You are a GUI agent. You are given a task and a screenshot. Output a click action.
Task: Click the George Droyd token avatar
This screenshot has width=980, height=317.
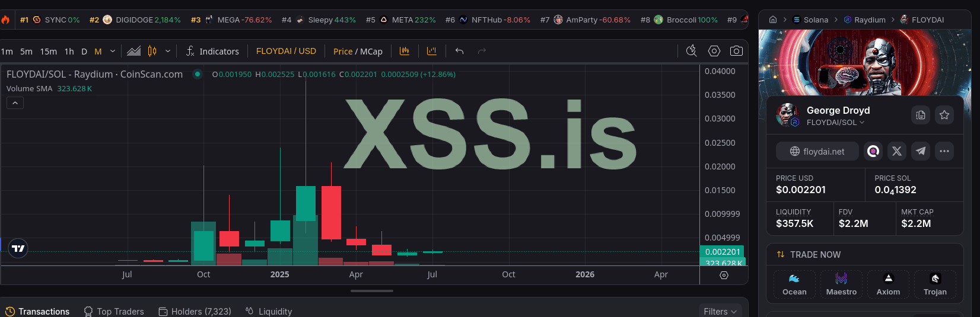788,115
